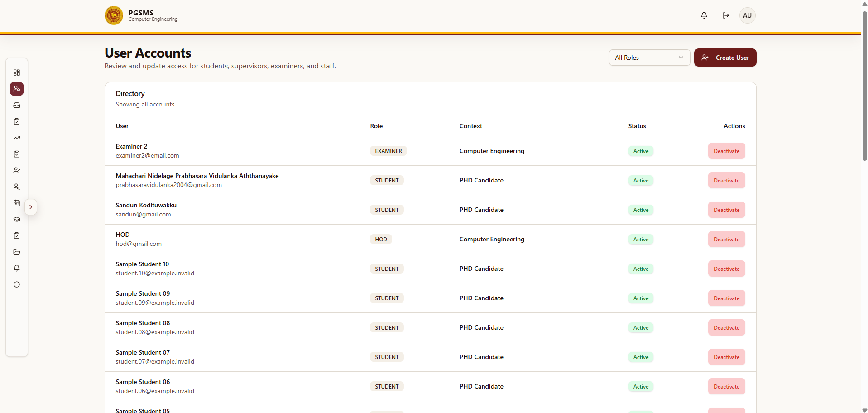
Task: Deactivate the Examiner 2 account
Action: coord(726,151)
